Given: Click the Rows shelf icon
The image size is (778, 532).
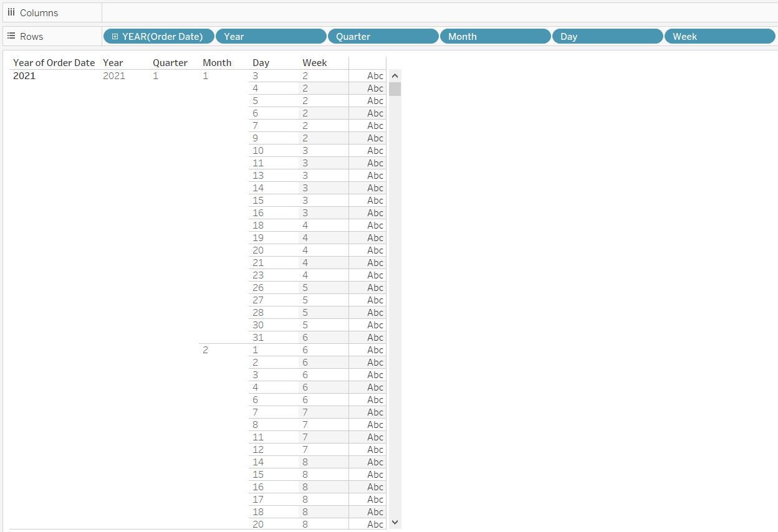Looking at the screenshot, I should 12,36.
